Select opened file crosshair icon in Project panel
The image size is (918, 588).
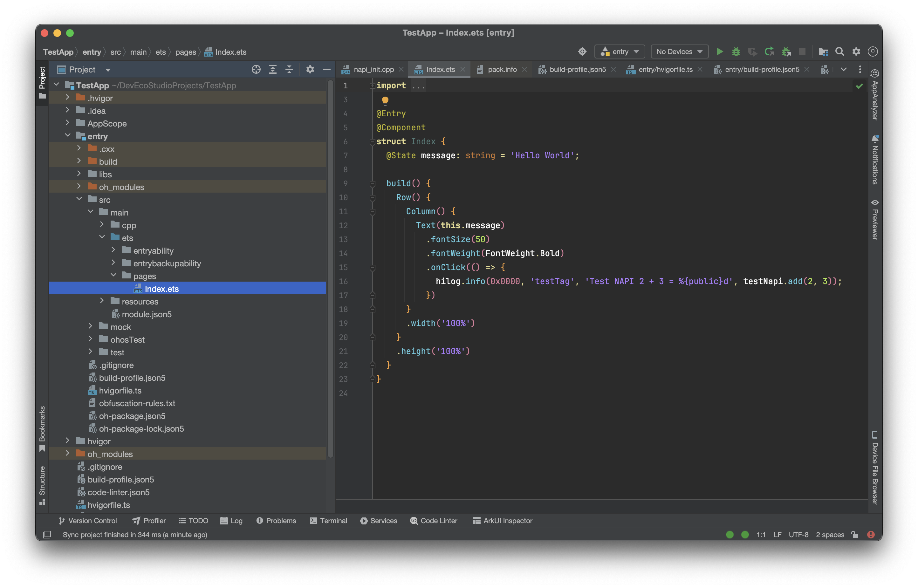256,70
